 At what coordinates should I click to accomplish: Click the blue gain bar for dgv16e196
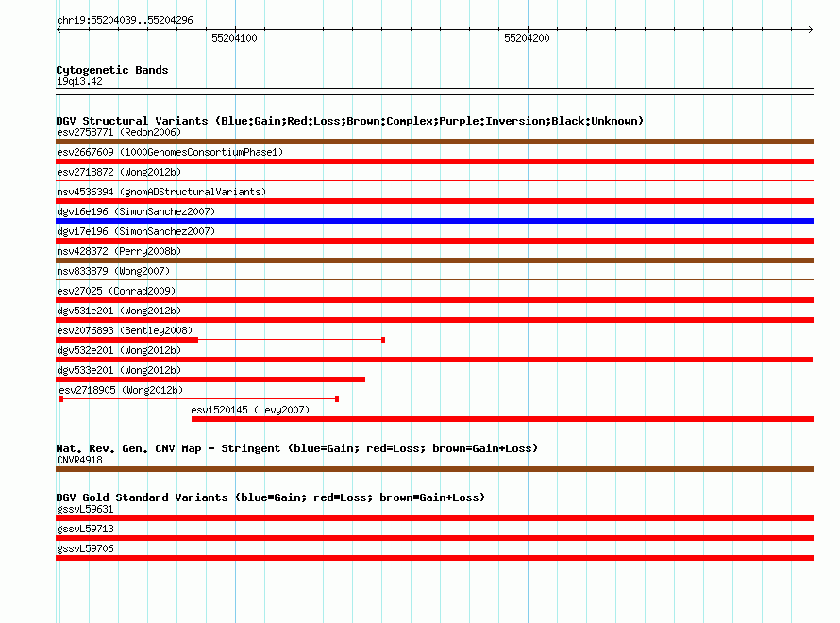pos(434,221)
